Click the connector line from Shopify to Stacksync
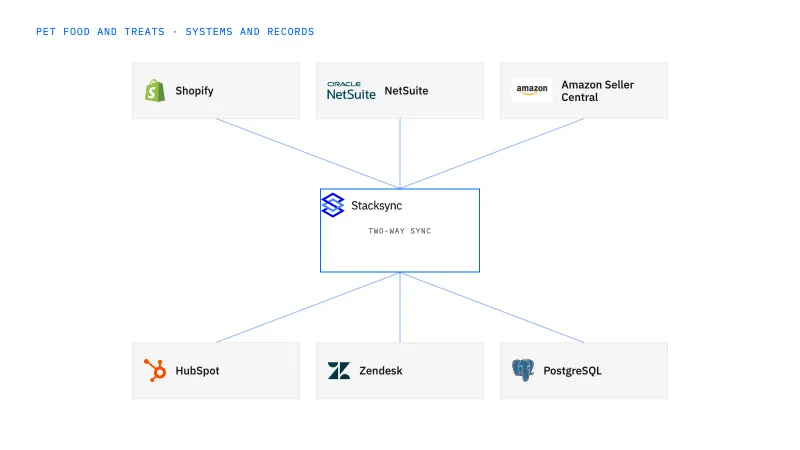This screenshot has width=800, height=450. pos(308,154)
